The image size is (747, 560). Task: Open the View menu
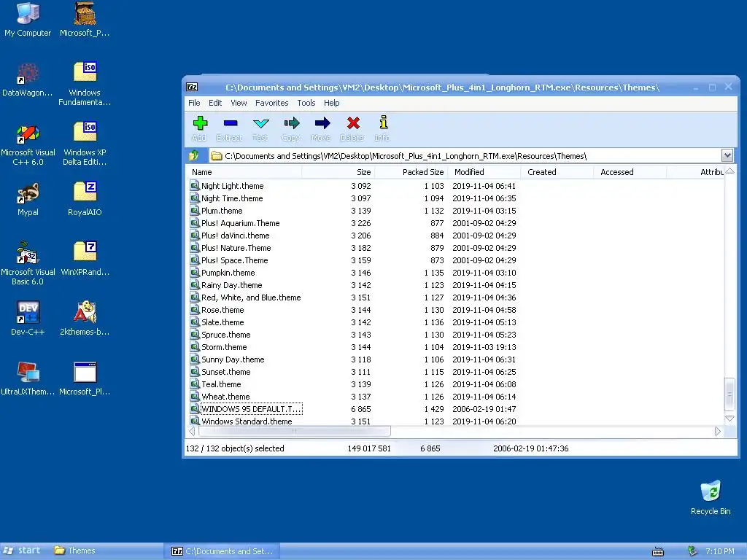[x=239, y=103]
